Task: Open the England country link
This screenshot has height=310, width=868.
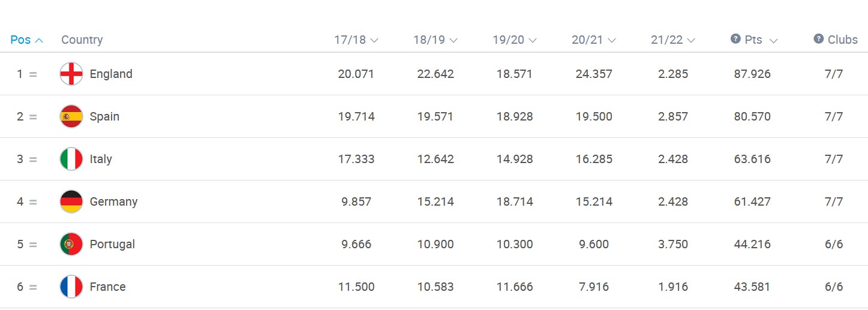Action: coord(111,74)
